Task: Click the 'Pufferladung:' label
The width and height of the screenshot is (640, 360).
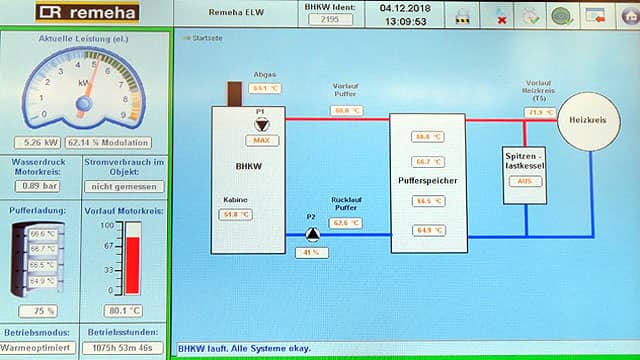Action: pos(38,211)
